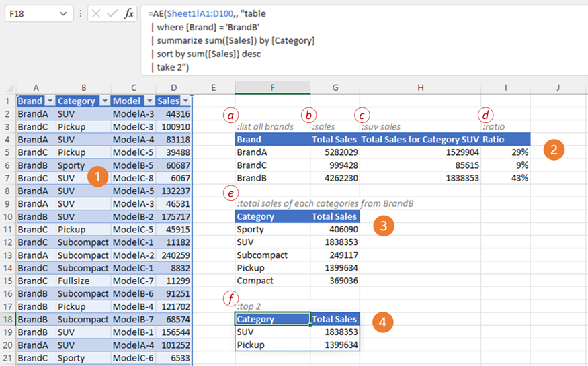
Task: Click the Insert Function fx icon
Action: 128,13
